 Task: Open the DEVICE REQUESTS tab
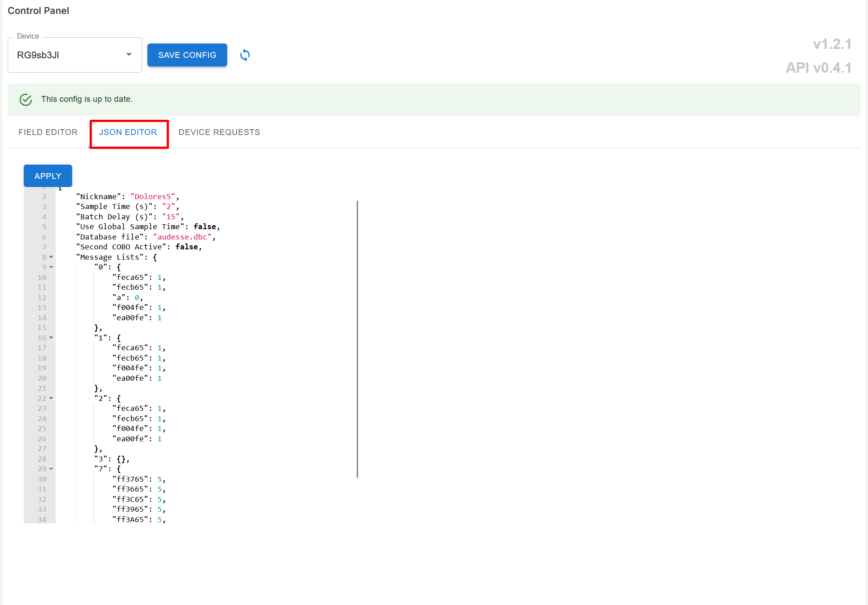pos(219,132)
